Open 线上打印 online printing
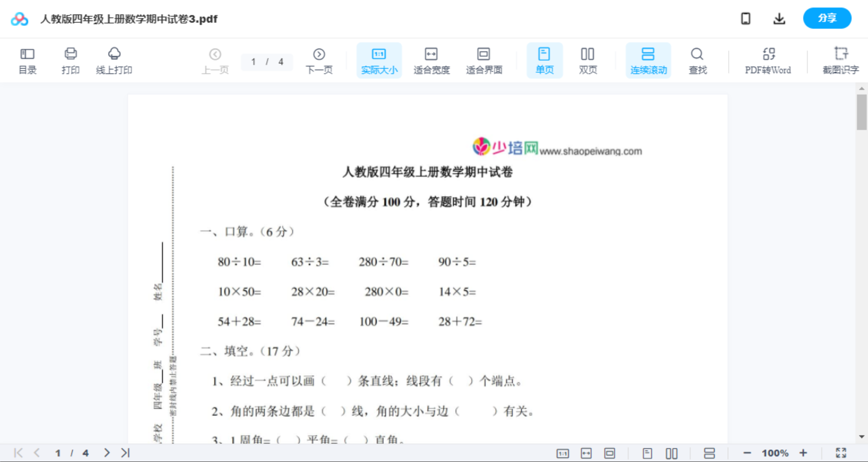Image resolution: width=868 pixels, height=462 pixels. [114, 60]
